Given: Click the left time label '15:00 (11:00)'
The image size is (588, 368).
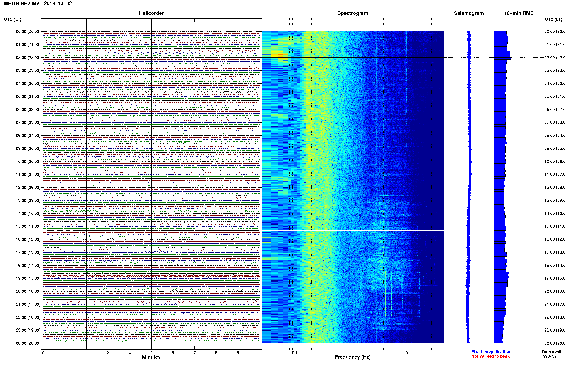Looking at the screenshot, I should tap(28, 226).
